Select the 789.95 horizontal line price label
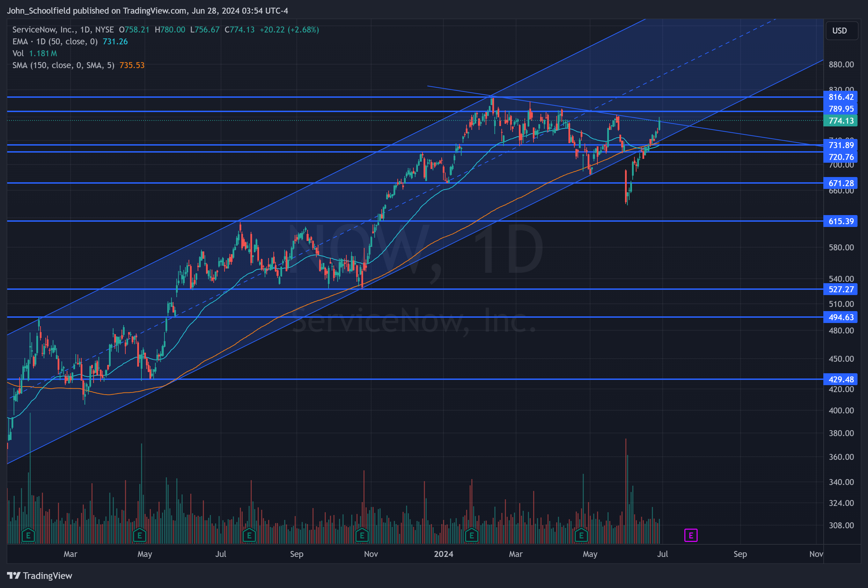This screenshot has width=868, height=588. click(x=840, y=109)
